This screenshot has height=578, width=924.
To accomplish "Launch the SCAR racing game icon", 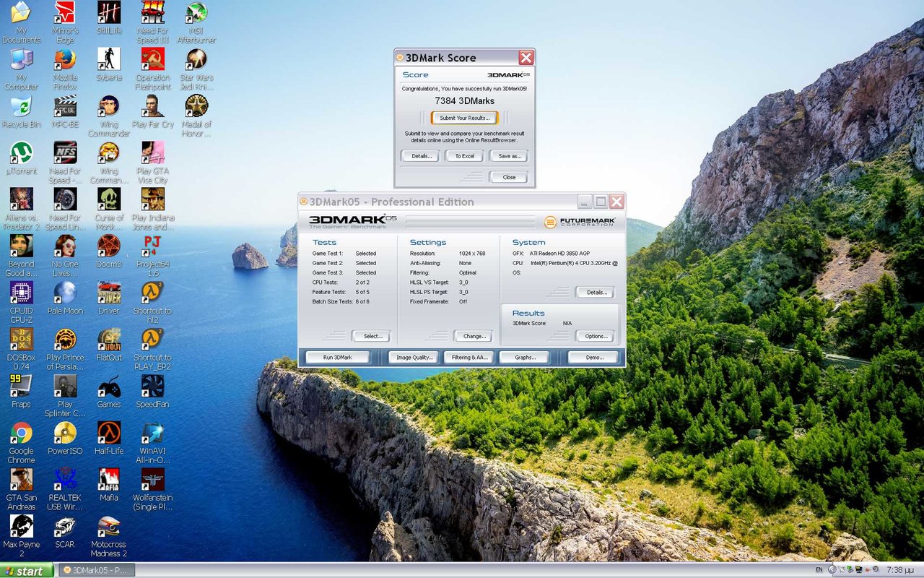I will 65,532.
